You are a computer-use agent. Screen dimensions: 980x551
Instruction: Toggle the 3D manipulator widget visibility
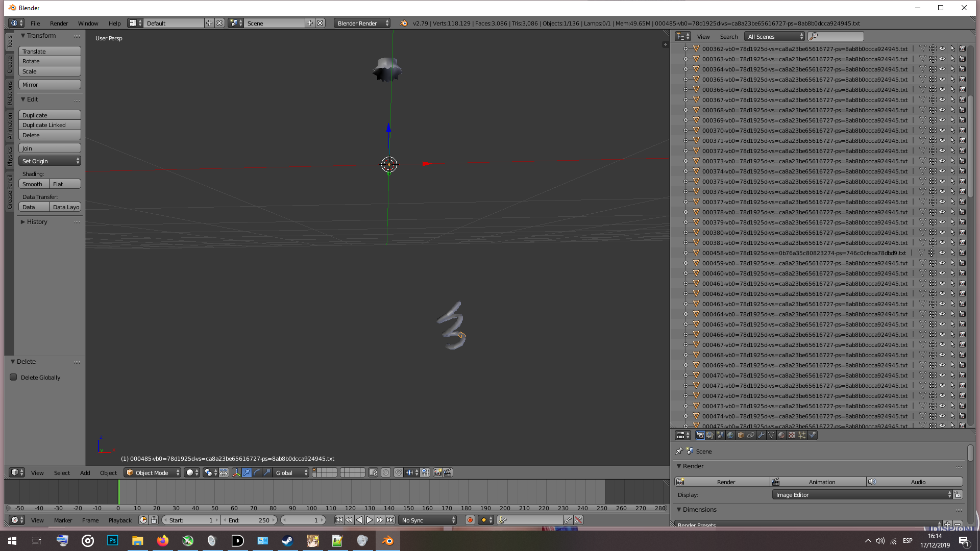(x=236, y=472)
